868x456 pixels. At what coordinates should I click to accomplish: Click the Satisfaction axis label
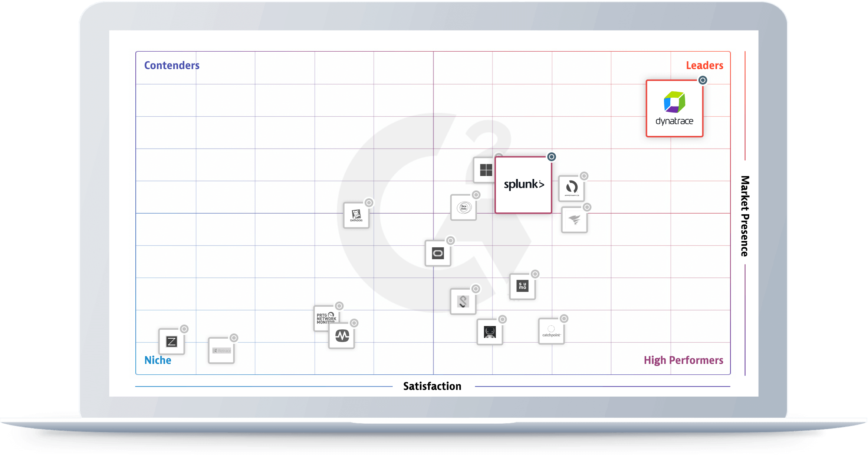point(432,386)
